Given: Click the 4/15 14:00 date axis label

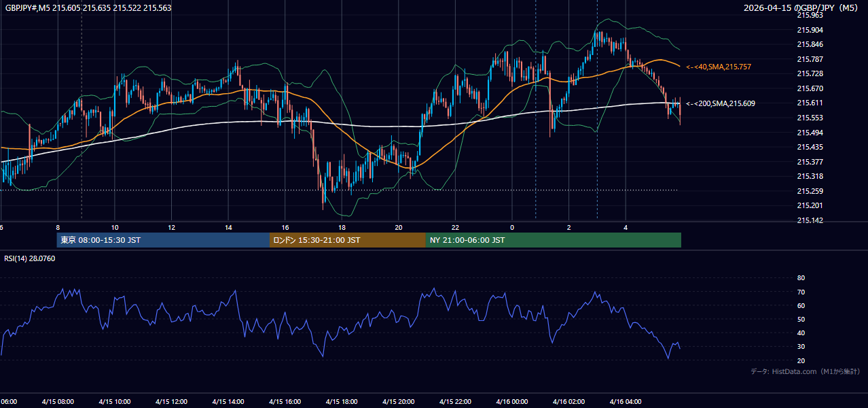Looking at the screenshot, I should click(228, 402).
